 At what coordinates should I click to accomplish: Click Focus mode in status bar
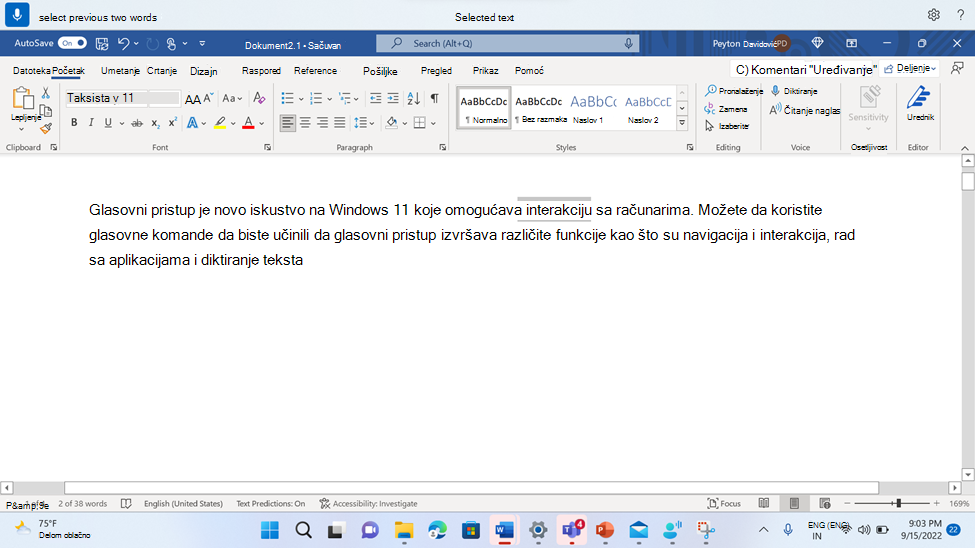click(x=724, y=503)
